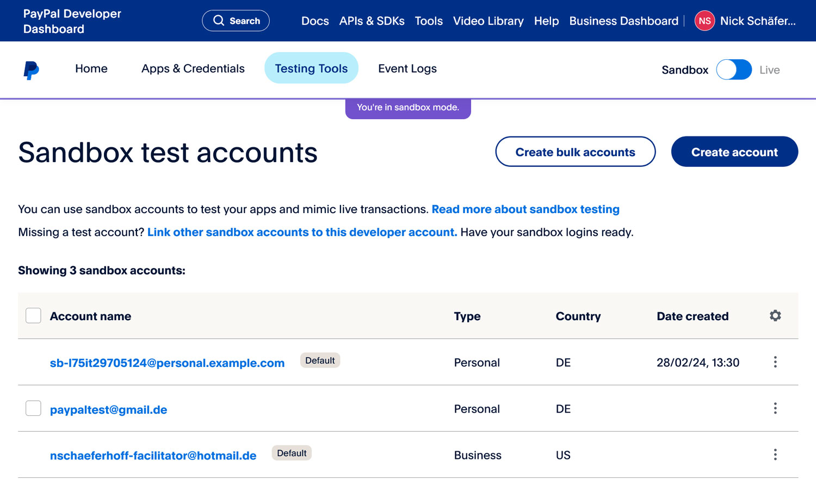Click the Account name column header
Screen dimensions: 816x504
coord(90,316)
